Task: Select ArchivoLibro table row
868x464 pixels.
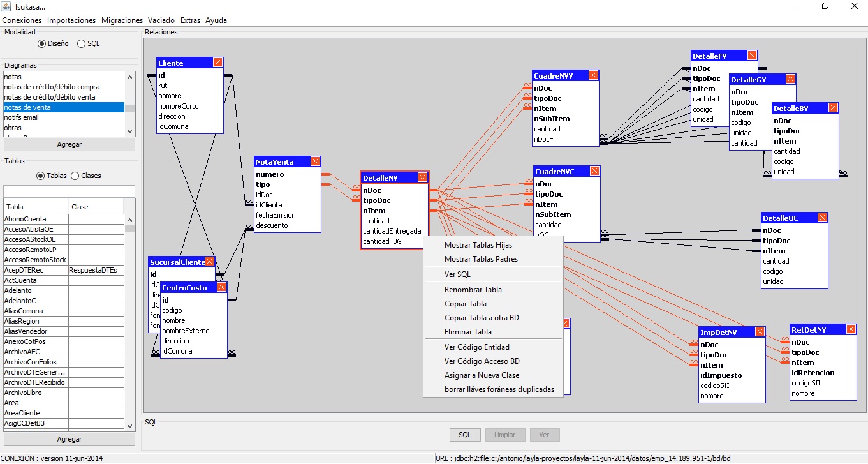Action: coord(64,393)
